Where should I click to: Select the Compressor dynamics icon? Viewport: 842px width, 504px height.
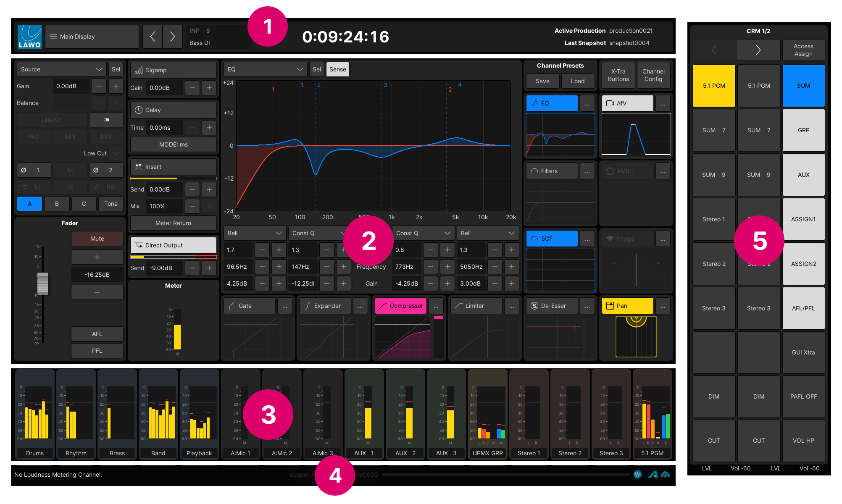tap(383, 306)
